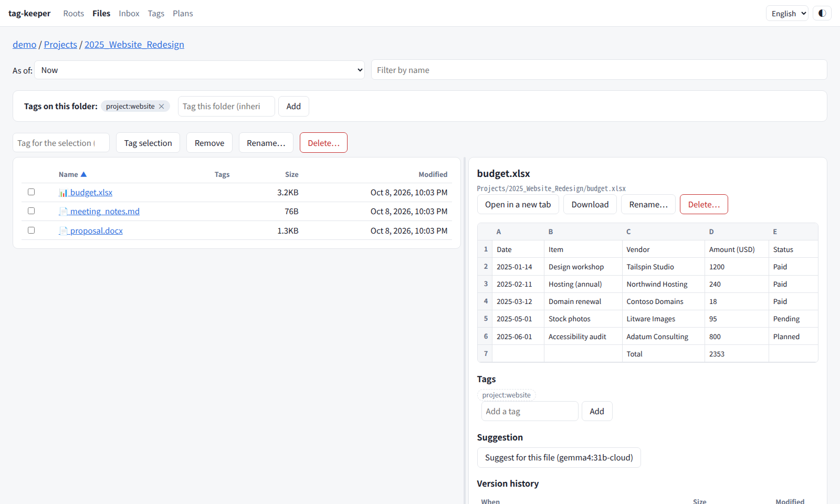Navigate to Projects breadcrumb link
Screen dimensions: 840x504
[x=60, y=45]
